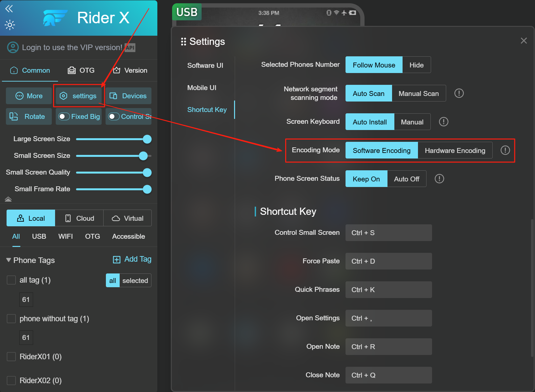Show info for Encoding Mode

(x=505, y=150)
